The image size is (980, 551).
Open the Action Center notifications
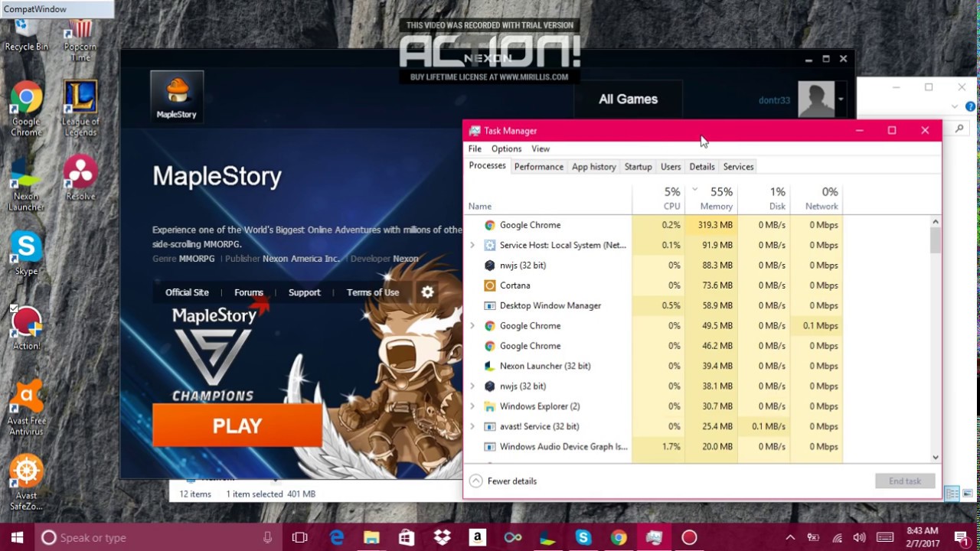coord(962,537)
